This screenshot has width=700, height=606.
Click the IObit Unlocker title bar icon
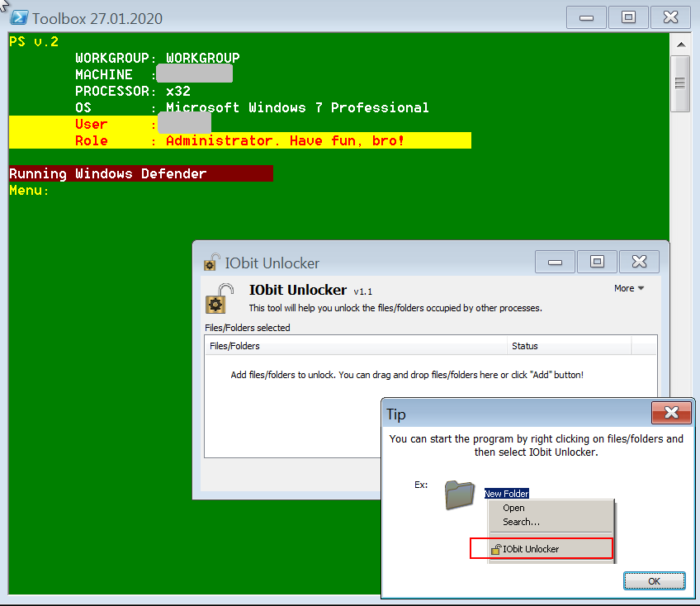[x=211, y=263]
